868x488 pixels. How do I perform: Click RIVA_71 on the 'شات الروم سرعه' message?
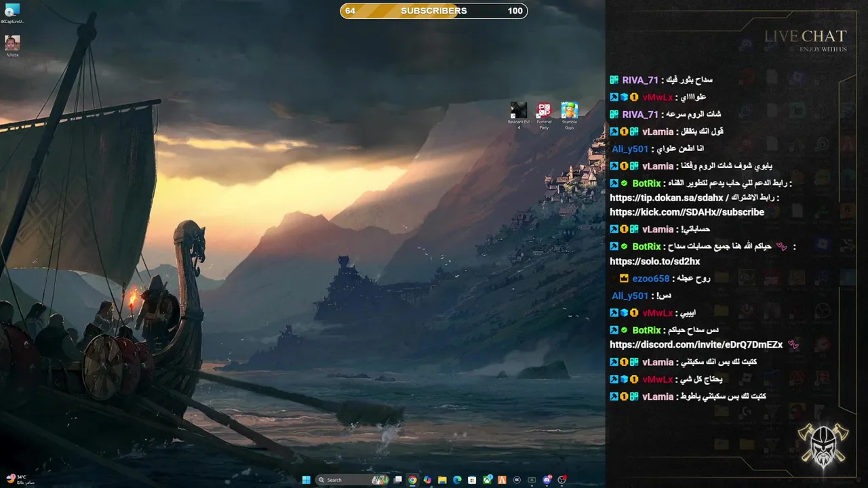pos(640,115)
